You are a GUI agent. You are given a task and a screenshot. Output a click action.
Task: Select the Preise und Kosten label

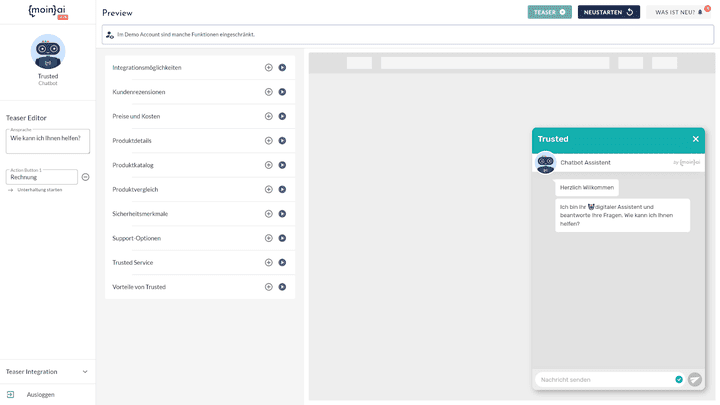136,116
